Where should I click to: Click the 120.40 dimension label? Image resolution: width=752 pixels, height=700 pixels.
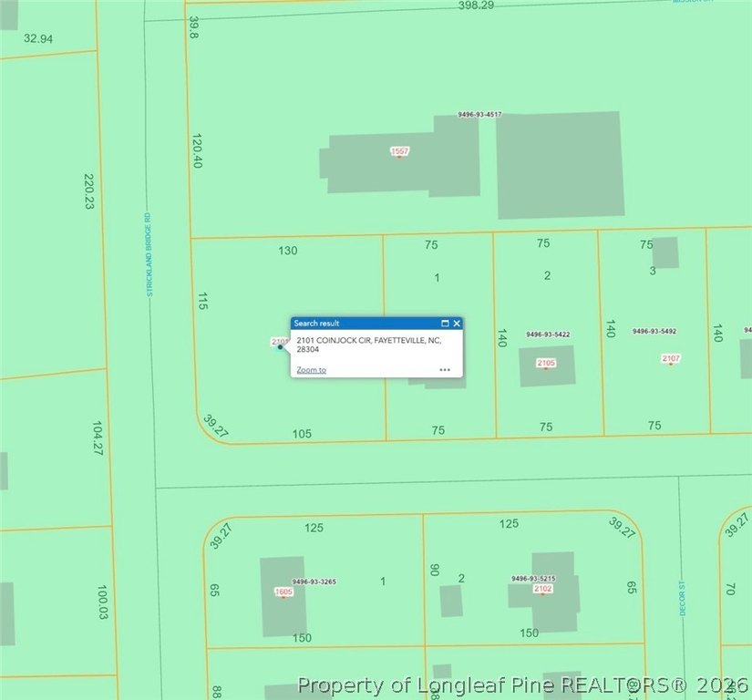pos(197,151)
